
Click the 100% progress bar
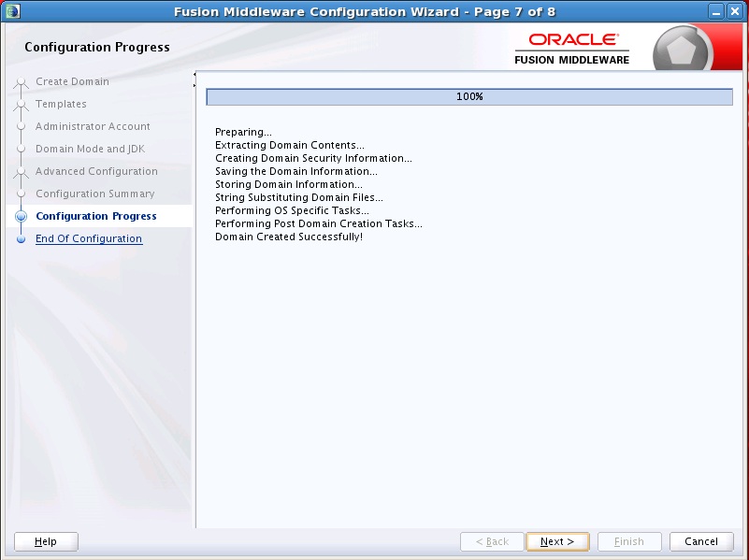click(x=469, y=96)
